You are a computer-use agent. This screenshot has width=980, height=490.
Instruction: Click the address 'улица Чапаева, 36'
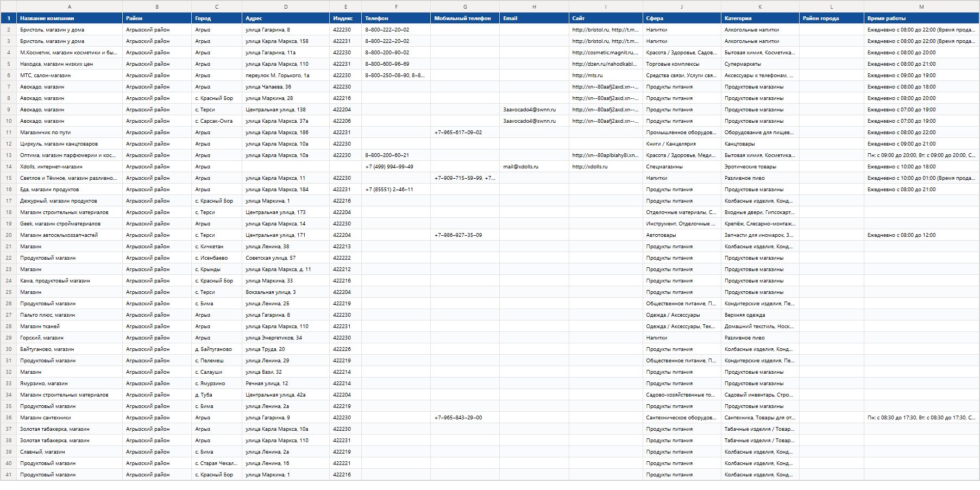[286, 87]
